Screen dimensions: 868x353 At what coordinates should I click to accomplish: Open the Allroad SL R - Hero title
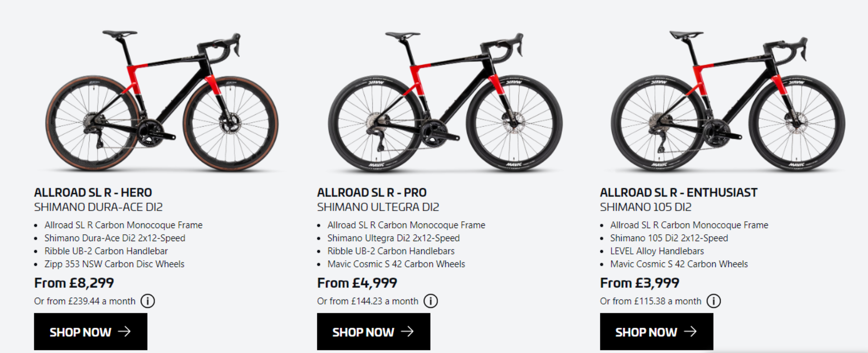click(93, 193)
